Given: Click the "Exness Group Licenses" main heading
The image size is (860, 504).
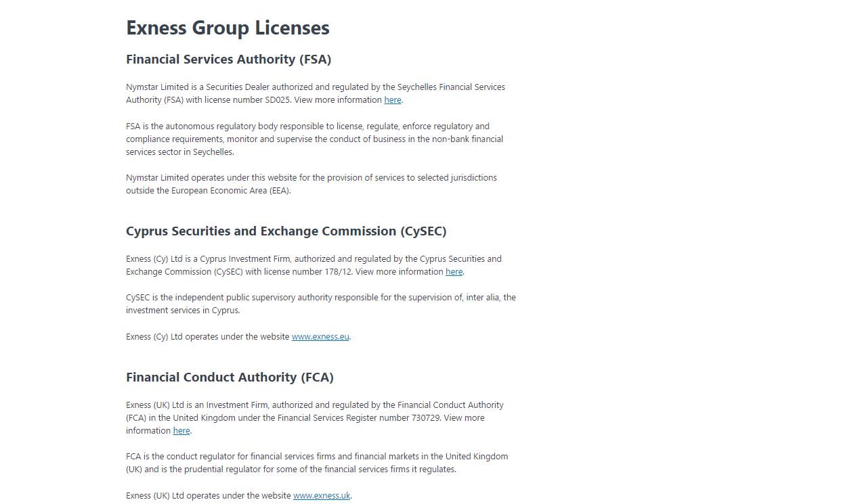Looking at the screenshot, I should [x=228, y=28].
